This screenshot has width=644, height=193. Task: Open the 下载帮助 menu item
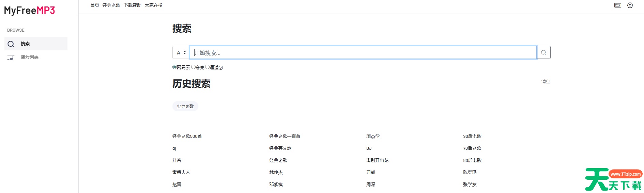click(133, 5)
